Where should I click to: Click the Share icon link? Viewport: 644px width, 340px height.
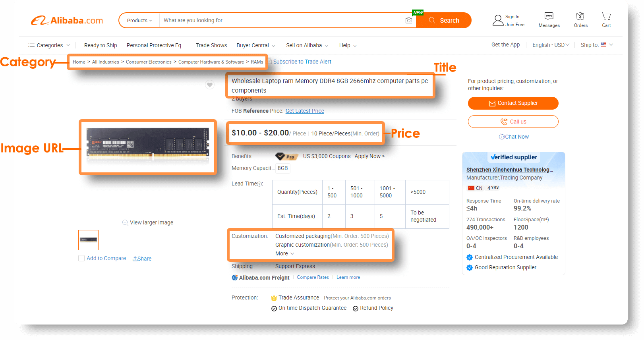[x=142, y=259]
